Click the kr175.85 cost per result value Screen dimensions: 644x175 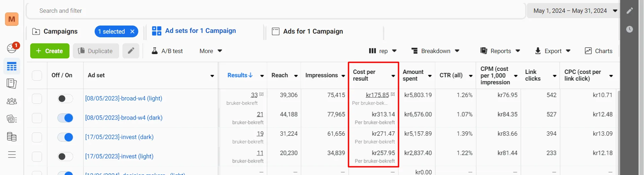tap(377, 95)
